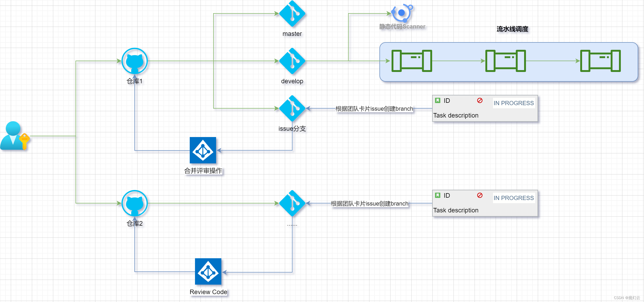Click the green bookmark icon in upper task card
This screenshot has width=644, height=302.
point(438,100)
